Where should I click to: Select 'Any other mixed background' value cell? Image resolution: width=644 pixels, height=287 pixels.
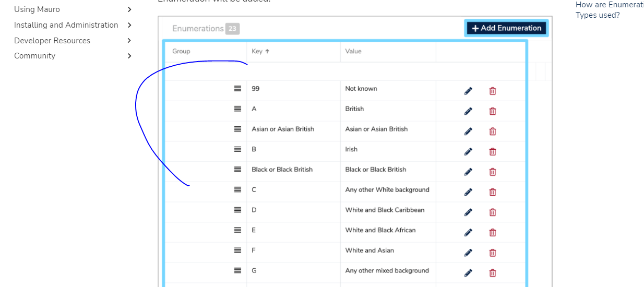[387, 271]
